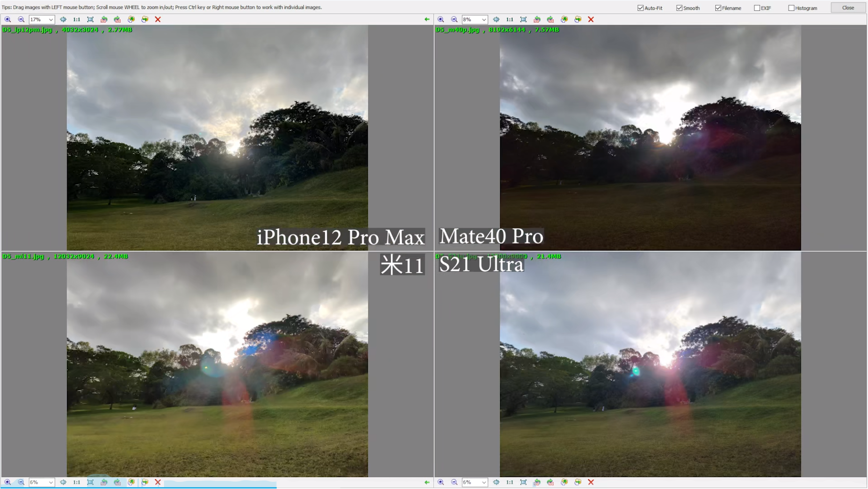The height and width of the screenshot is (489, 868).
Task: Show the S21 Ultra image at 1:1 size
Action: click(509, 482)
